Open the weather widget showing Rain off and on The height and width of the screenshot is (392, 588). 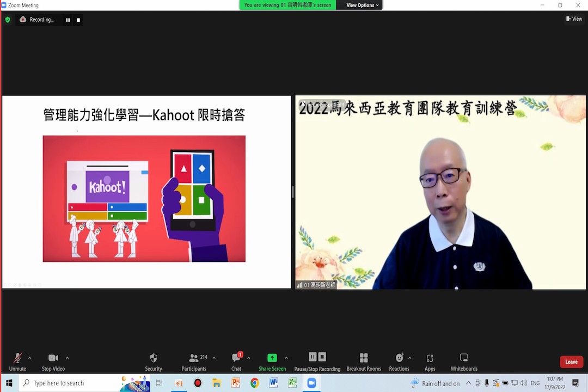tap(436, 383)
